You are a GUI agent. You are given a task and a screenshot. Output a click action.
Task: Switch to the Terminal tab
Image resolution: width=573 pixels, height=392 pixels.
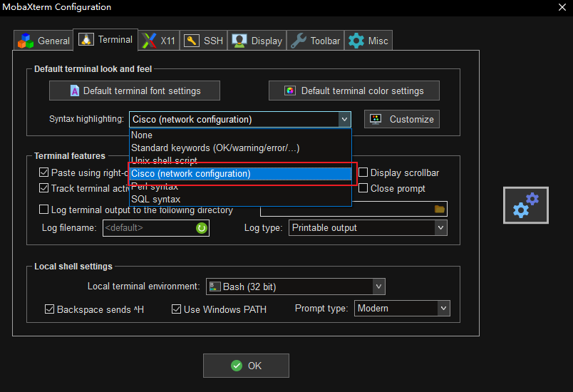(x=105, y=39)
